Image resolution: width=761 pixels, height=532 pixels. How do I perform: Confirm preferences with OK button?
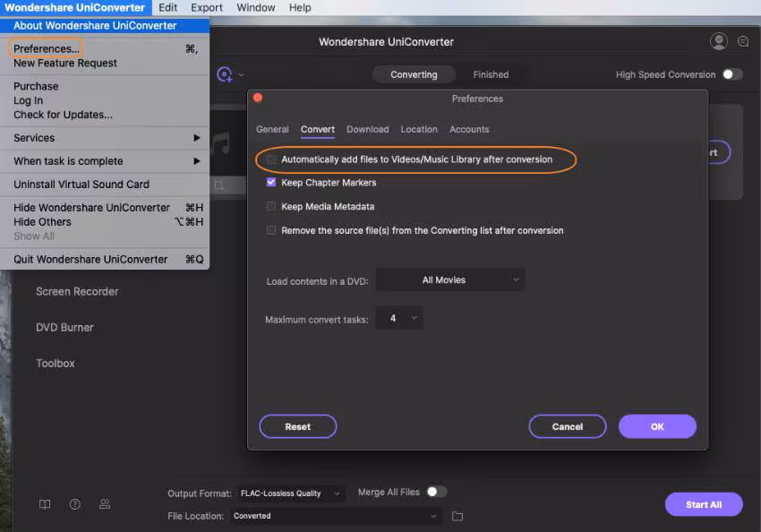click(657, 426)
